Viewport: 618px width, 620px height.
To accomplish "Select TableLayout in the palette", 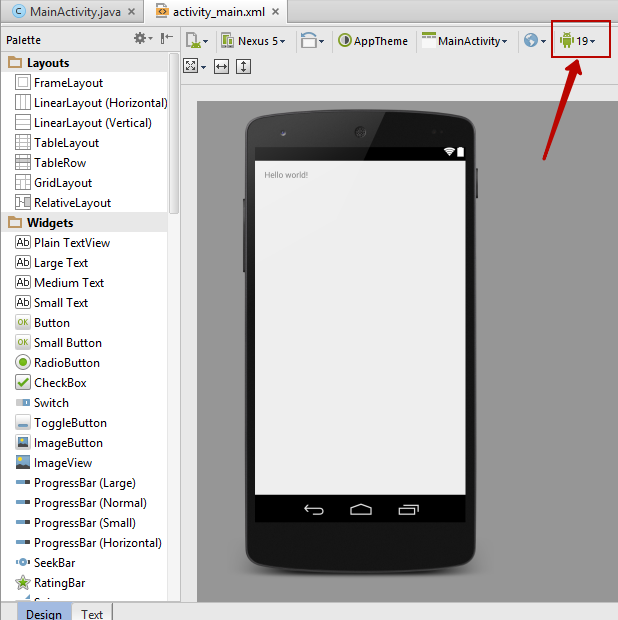I will point(85,143).
